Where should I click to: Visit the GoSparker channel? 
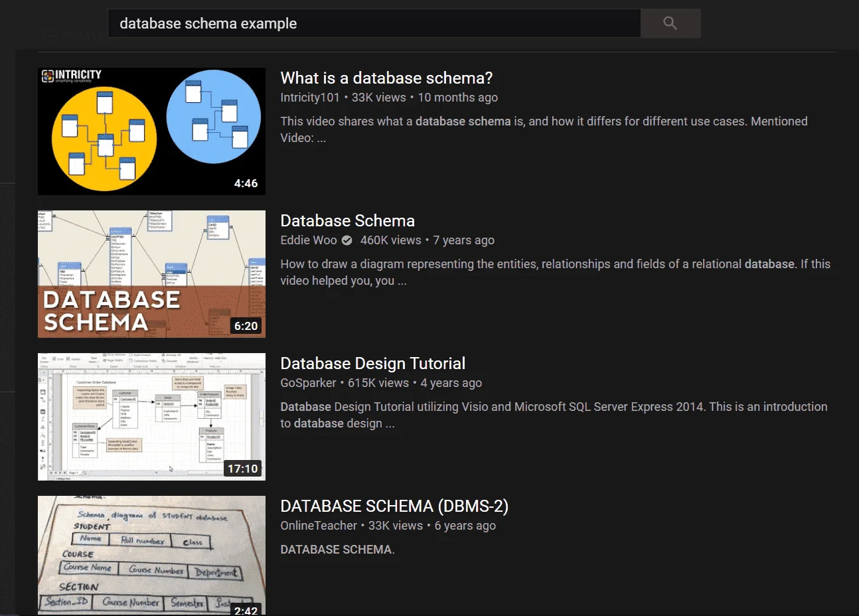308,383
